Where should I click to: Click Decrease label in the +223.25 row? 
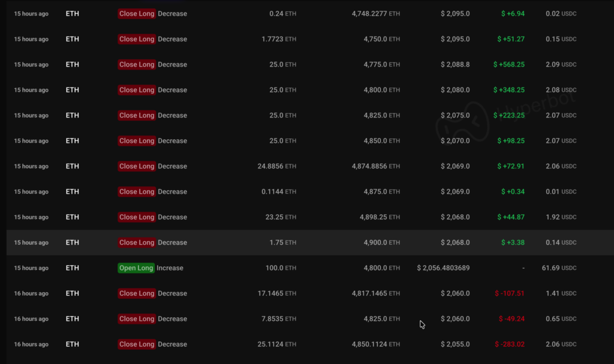[x=172, y=115]
